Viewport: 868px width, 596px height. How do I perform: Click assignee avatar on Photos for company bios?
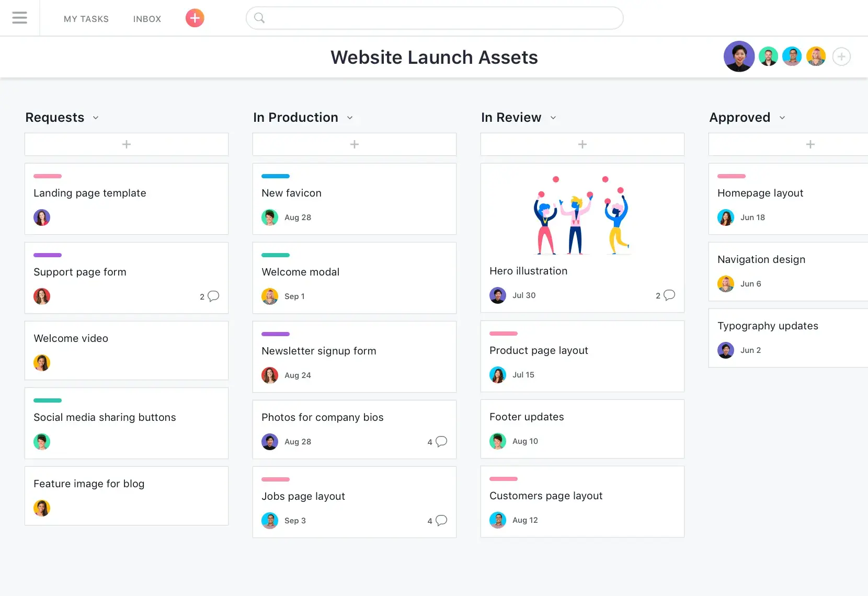[270, 442]
